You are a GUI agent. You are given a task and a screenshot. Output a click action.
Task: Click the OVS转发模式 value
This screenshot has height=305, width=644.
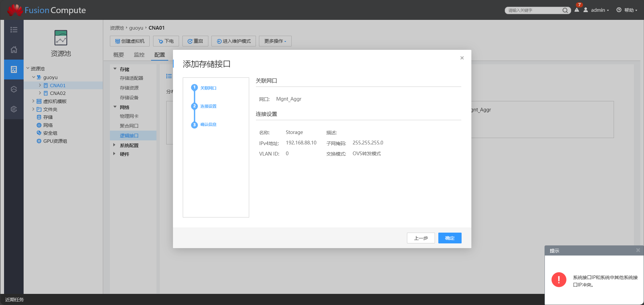(367, 154)
